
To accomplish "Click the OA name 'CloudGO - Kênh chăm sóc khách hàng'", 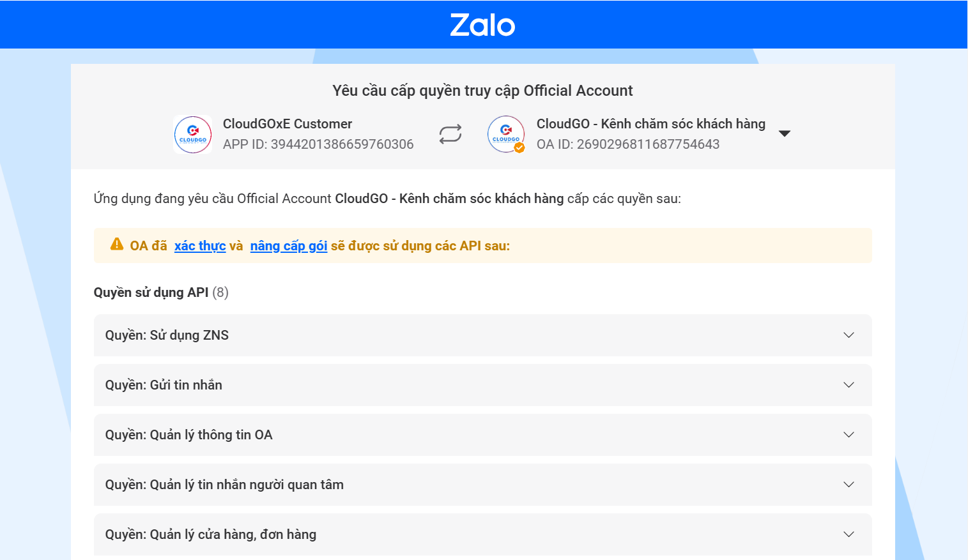I will [650, 123].
